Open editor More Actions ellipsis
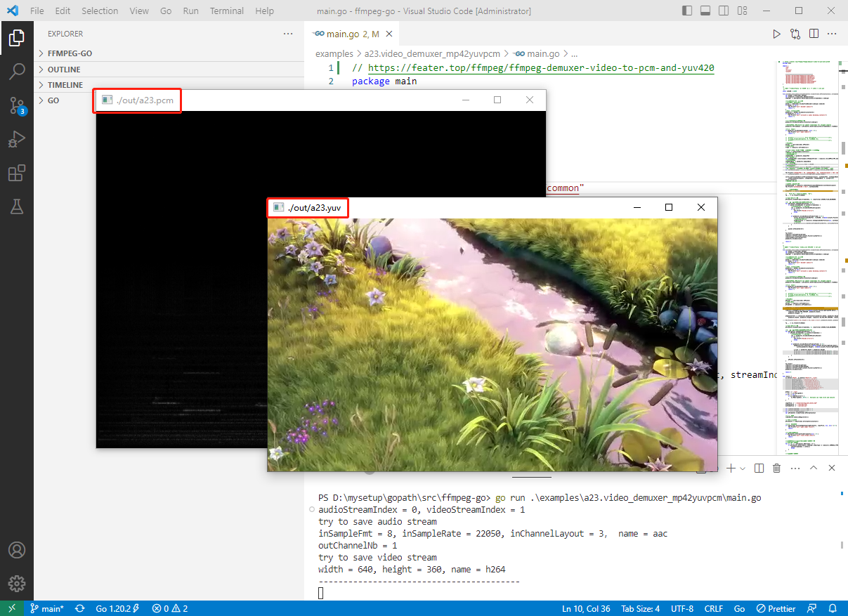This screenshot has width=848, height=616. [x=833, y=34]
